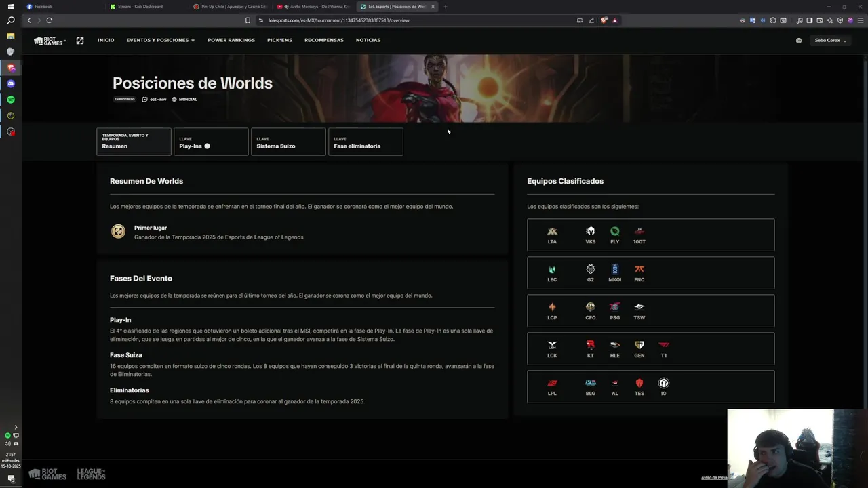
Task: Open the Seba Corex account dropdown
Action: coord(830,41)
